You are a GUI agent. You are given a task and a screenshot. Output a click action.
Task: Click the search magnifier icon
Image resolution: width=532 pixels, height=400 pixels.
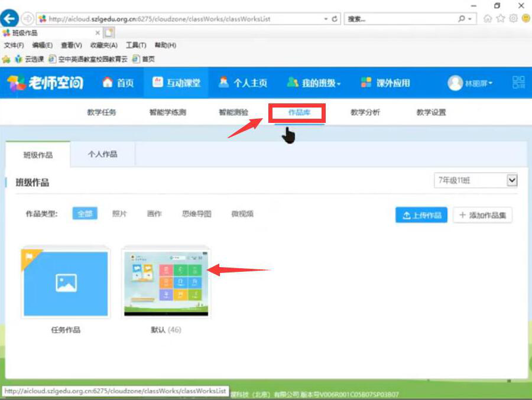[462, 19]
